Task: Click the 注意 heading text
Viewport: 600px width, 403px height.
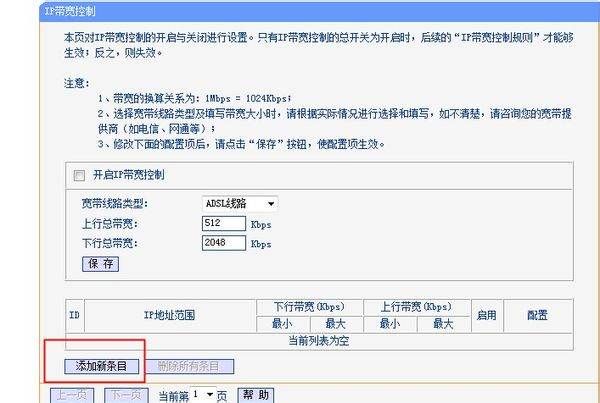Action: pyautogui.click(x=77, y=83)
